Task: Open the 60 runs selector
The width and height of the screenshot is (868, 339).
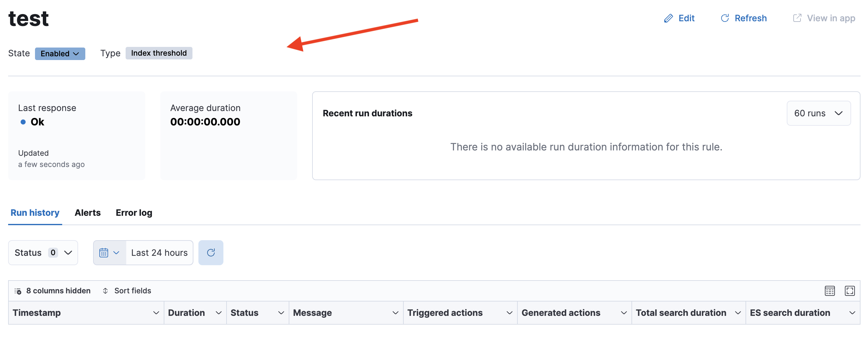Action: click(818, 113)
